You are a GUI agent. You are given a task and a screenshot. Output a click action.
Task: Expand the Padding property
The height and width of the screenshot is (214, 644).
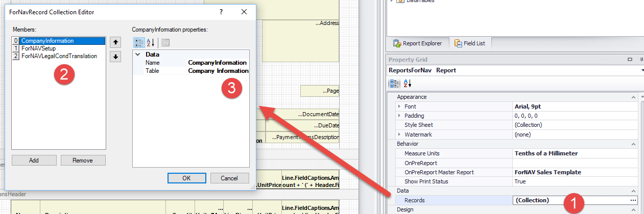coord(399,116)
